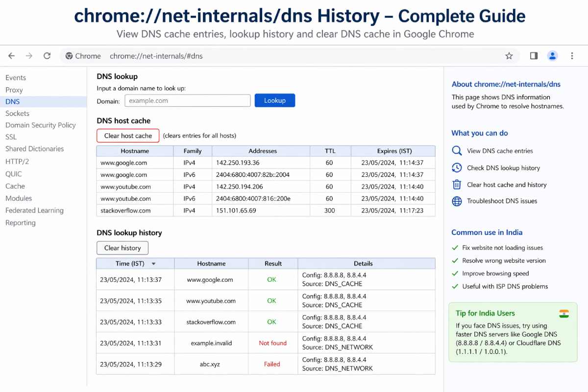Click the Chrome address bar URL
The width and height of the screenshot is (588, 392).
(x=156, y=56)
